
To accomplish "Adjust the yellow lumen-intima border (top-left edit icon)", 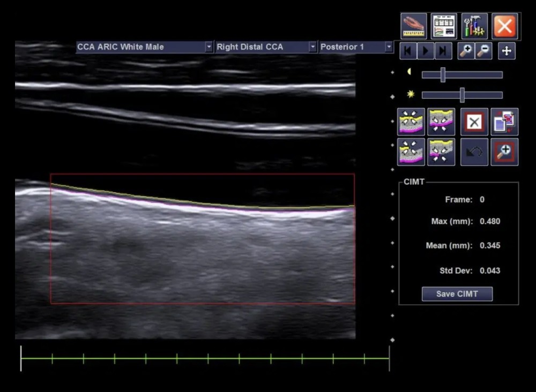I will (411, 122).
